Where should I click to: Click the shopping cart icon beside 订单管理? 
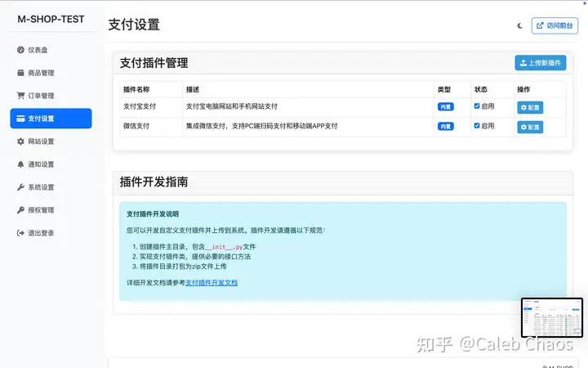click(20, 96)
